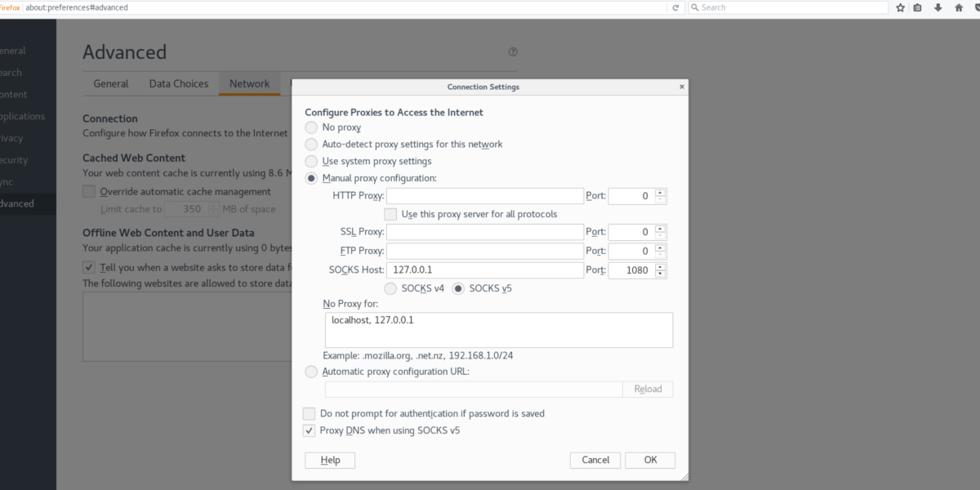Cancel the Connection Settings dialog

point(595,460)
